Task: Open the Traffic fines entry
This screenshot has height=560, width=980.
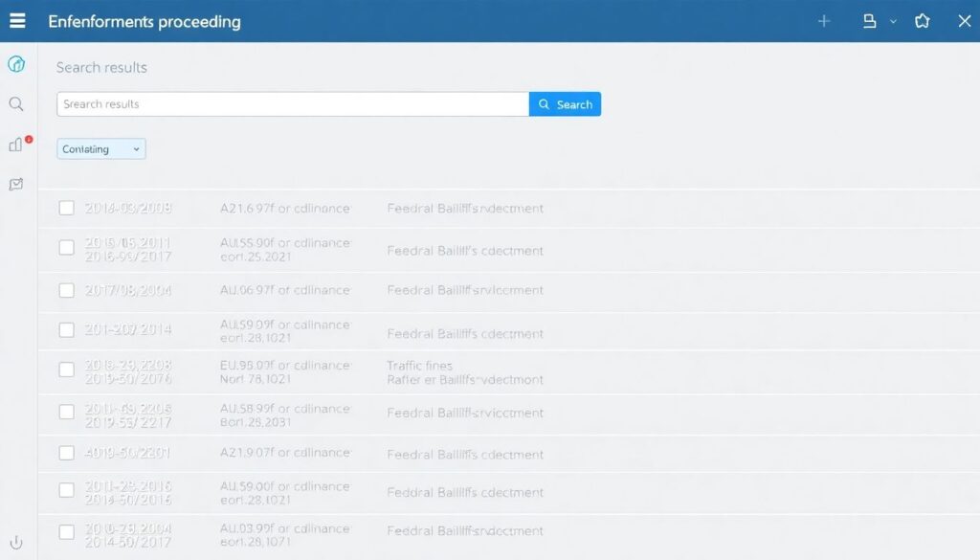Action: [x=419, y=365]
